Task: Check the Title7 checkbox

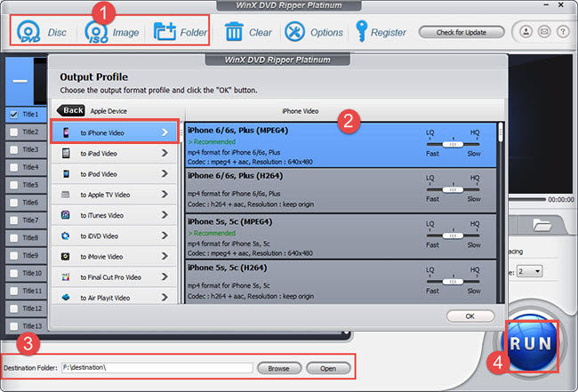Action: coord(14,220)
